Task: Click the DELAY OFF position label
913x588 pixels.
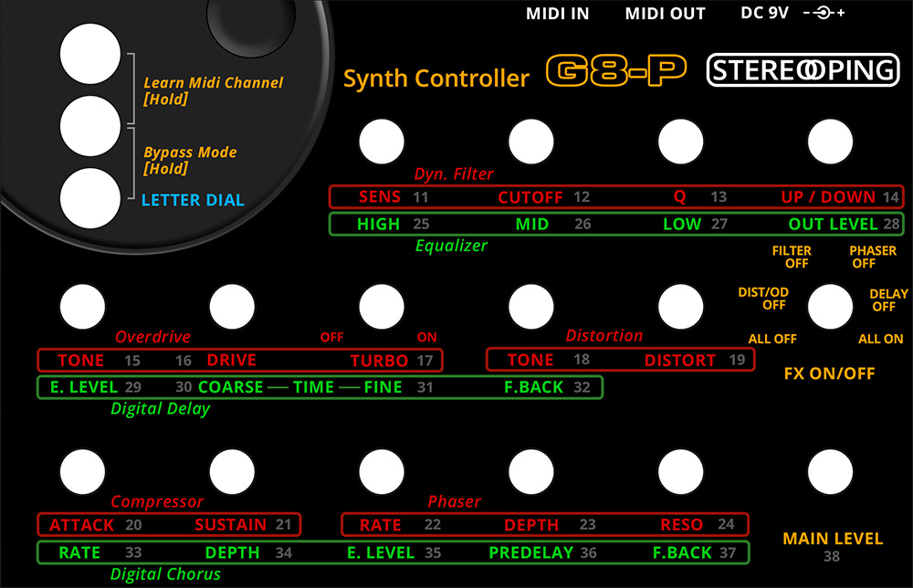Action: [888, 299]
